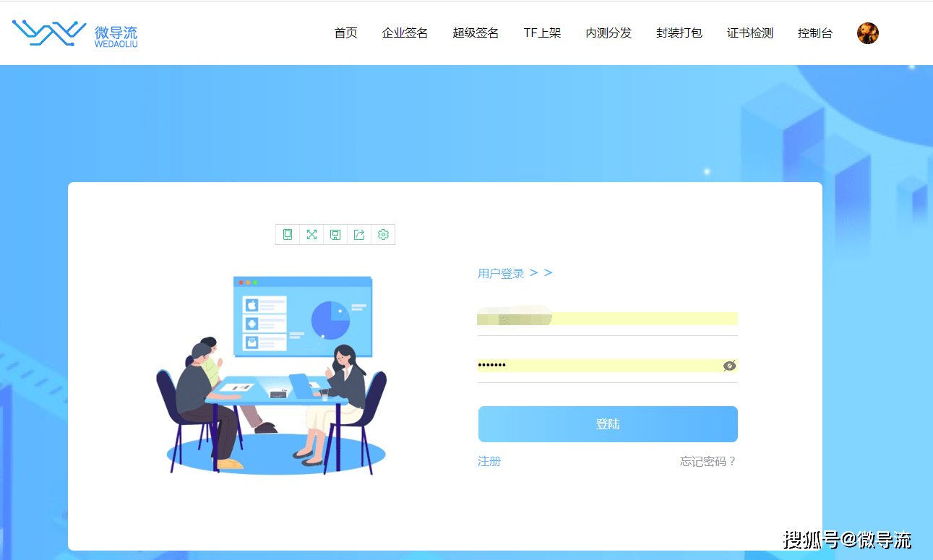Screen dimensions: 933x560
Task: Select the mobile device preview icon
Action: point(287,234)
